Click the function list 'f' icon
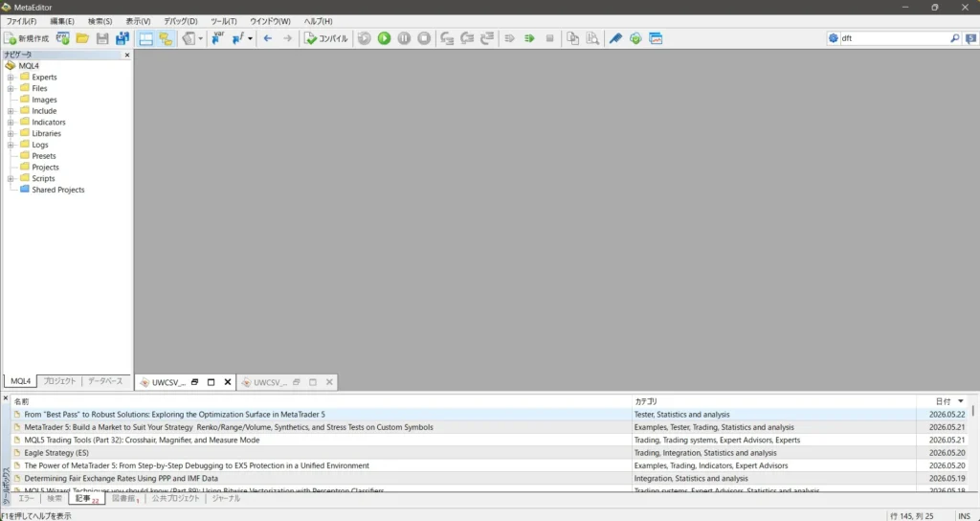 coord(238,38)
